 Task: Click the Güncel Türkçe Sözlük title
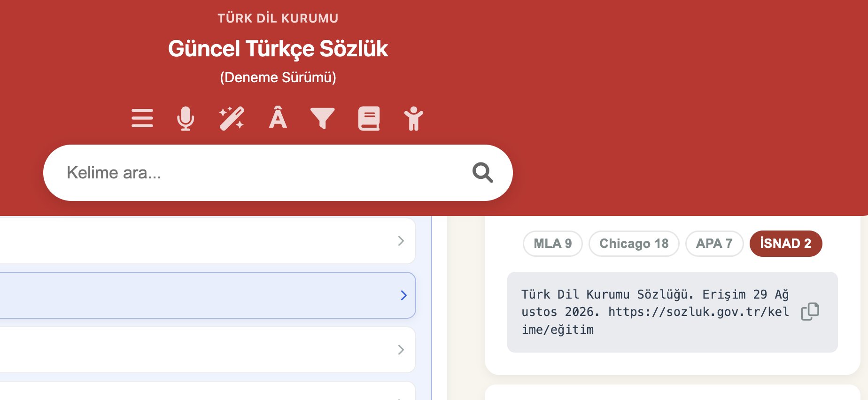[x=278, y=49]
